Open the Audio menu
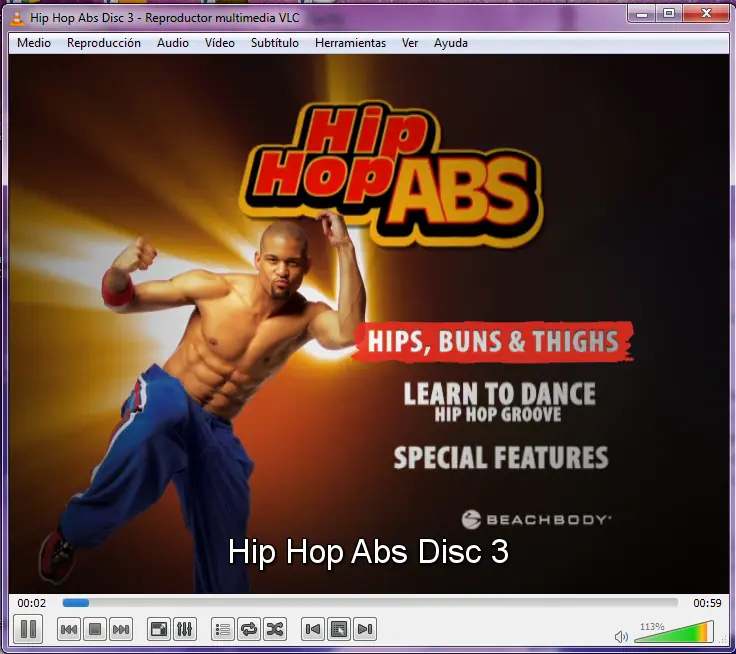The width and height of the screenshot is (736, 654). pyautogui.click(x=173, y=43)
